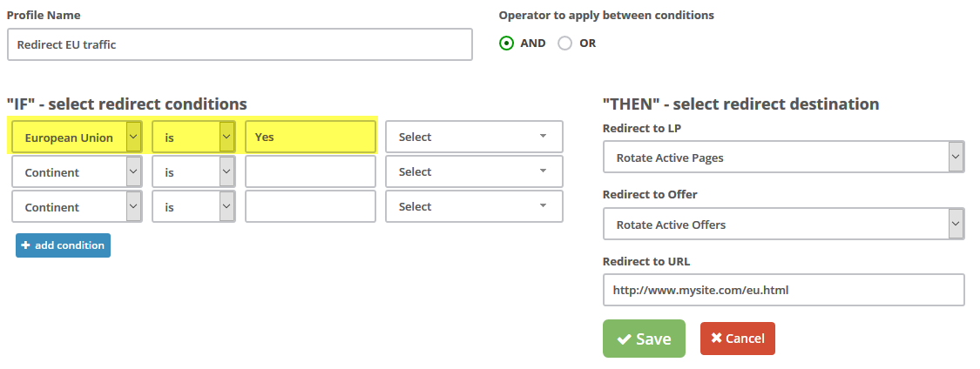The height and width of the screenshot is (369, 980).
Task: Click the third row empty value field
Action: pyautogui.click(x=310, y=207)
